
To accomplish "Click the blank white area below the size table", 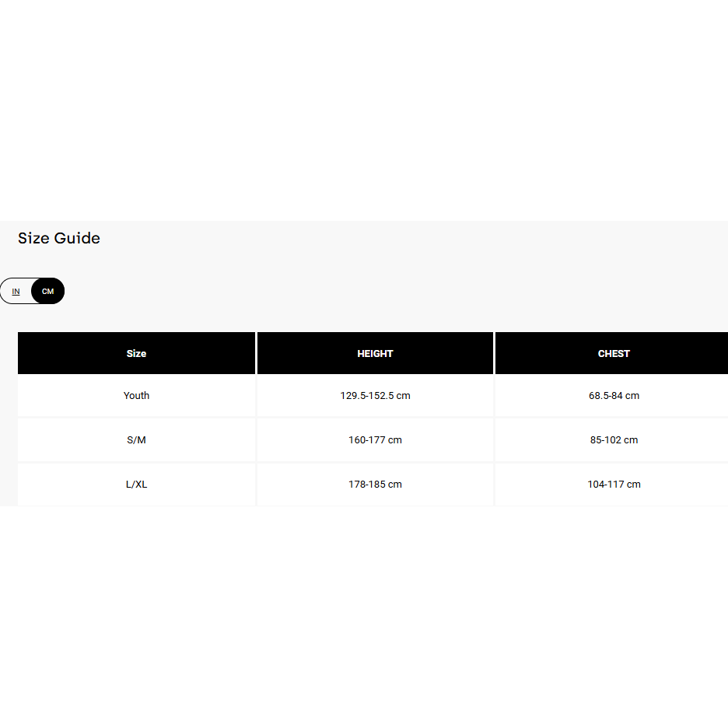I will 364,614.
